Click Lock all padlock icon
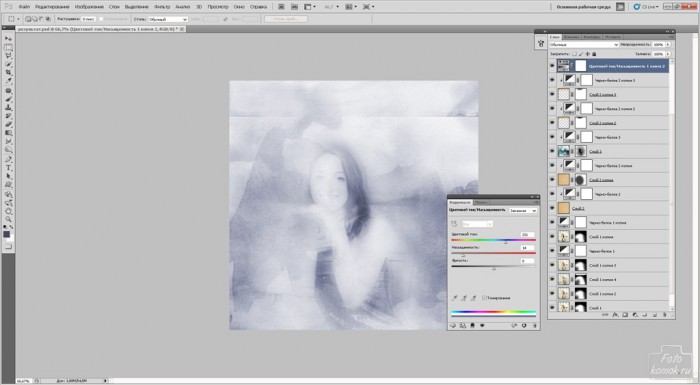 [594, 54]
